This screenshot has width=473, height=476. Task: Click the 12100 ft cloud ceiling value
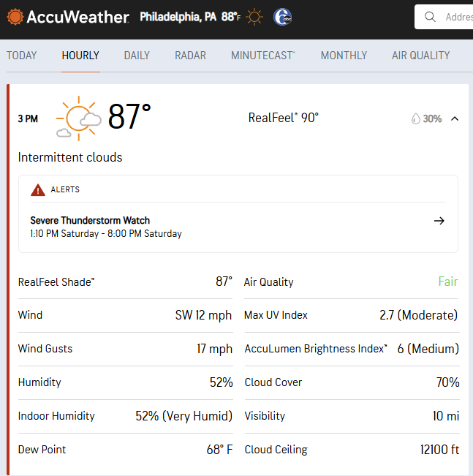click(439, 450)
